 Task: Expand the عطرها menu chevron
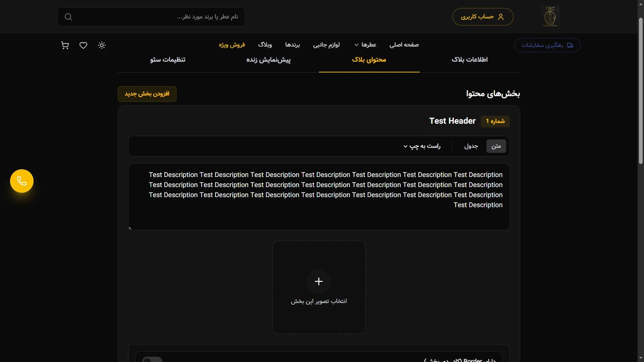[357, 45]
